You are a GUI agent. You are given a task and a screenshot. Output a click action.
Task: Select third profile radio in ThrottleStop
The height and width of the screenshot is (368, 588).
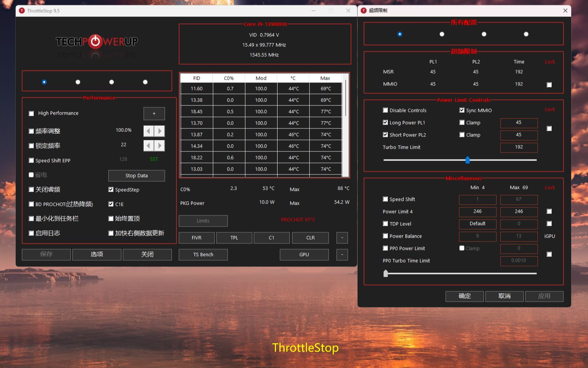[x=111, y=82]
